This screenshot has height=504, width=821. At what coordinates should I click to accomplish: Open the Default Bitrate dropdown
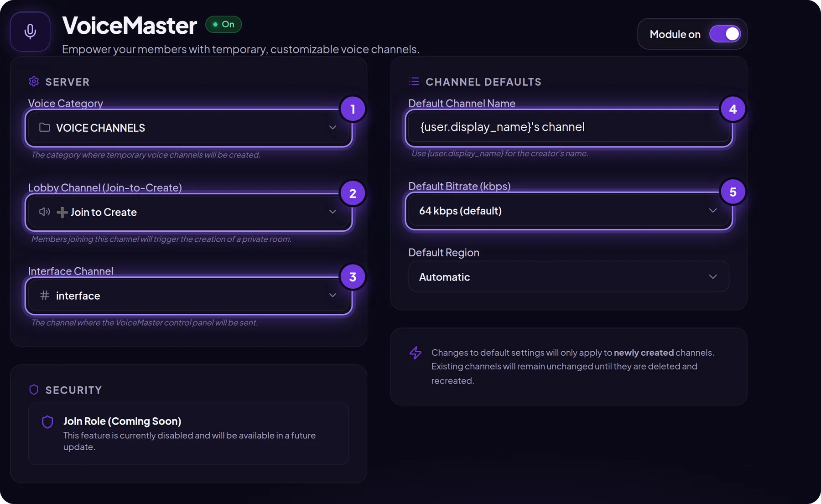point(569,211)
